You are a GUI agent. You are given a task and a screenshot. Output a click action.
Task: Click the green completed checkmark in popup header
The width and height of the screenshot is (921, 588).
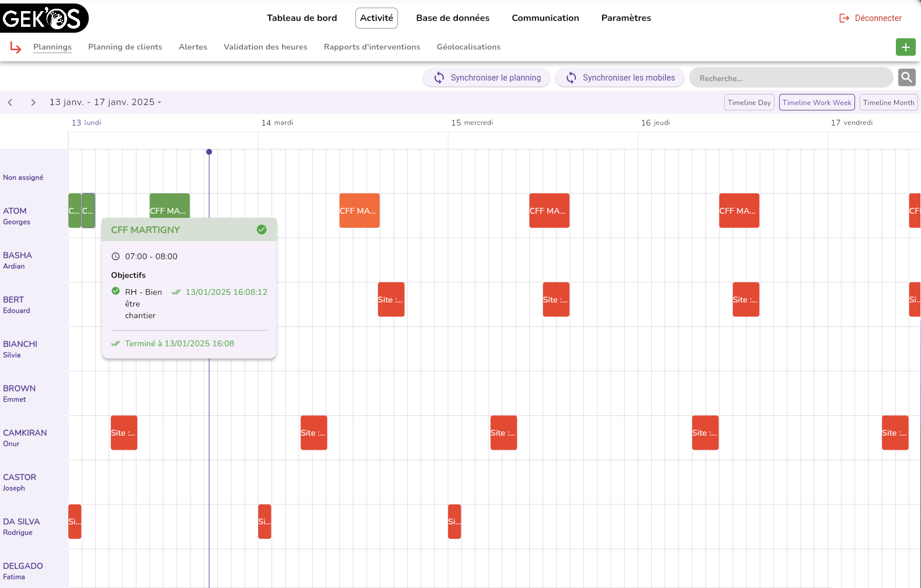point(262,229)
